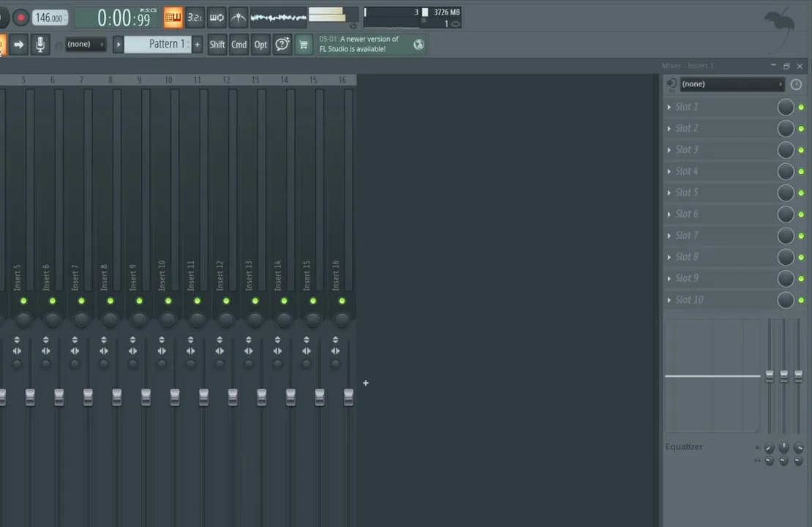Click the oscilloscope waveform display
The width and height of the screenshot is (812, 527).
tap(279, 18)
